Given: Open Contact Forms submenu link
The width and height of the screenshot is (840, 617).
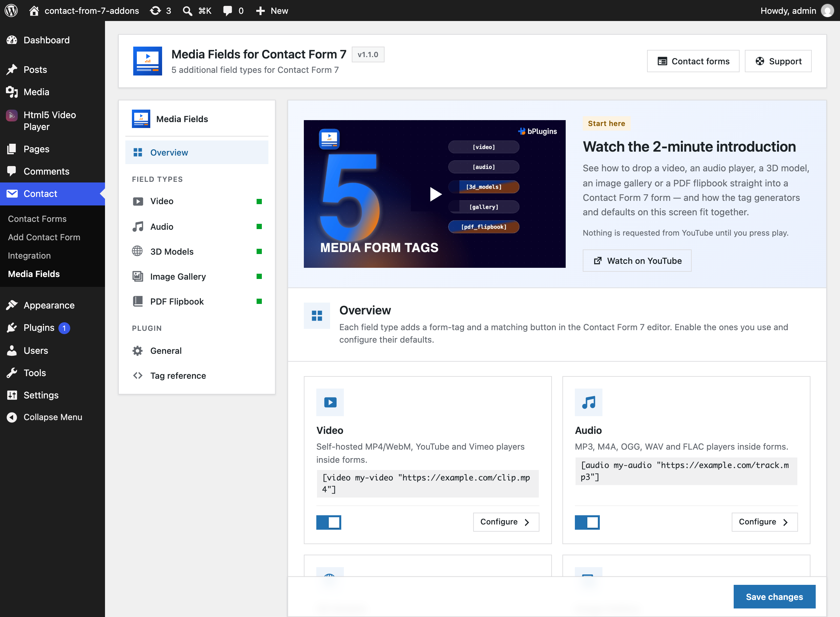Looking at the screenshot, I should pyautogui.click(x=37, y=219).
